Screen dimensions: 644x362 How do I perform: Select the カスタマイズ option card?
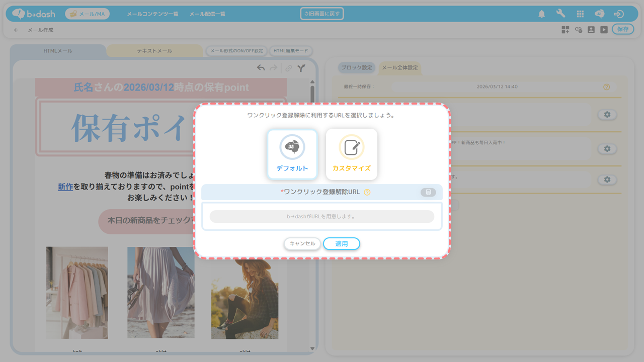point(352,154)
